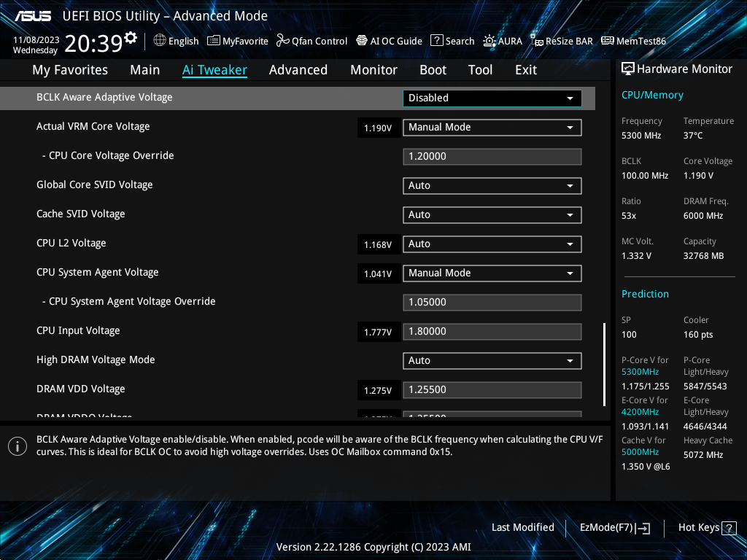Click the info icon beside the help text
The image size is (747, 560).
[x=18, y=446]
